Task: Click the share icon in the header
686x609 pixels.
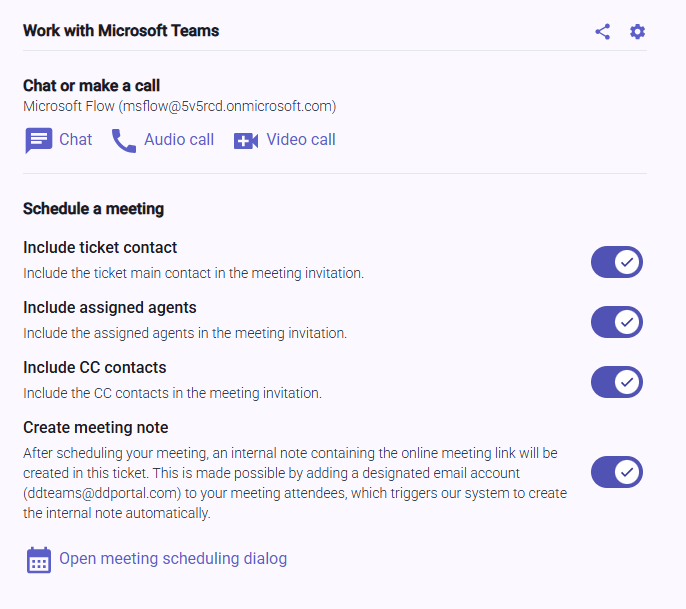Action: [x=602, y=31]
